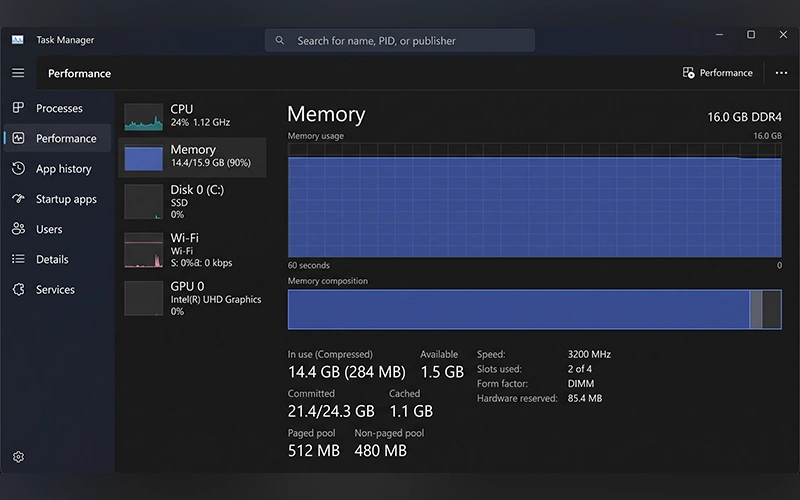Viewport: 800px width, 500px height.
Task: Click the Performance sidebar icon
Action: click(18, 138)
